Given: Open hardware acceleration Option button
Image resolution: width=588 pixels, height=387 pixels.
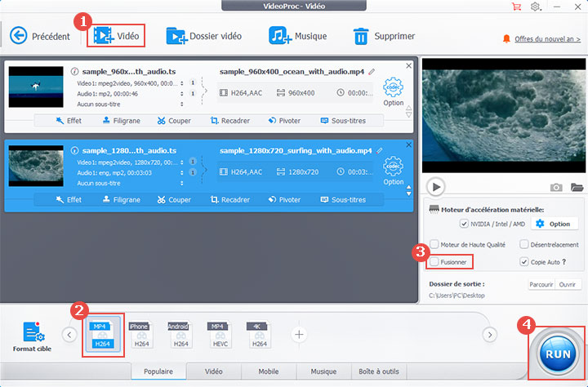Looking at the screenshot, I should pos(553,224).
